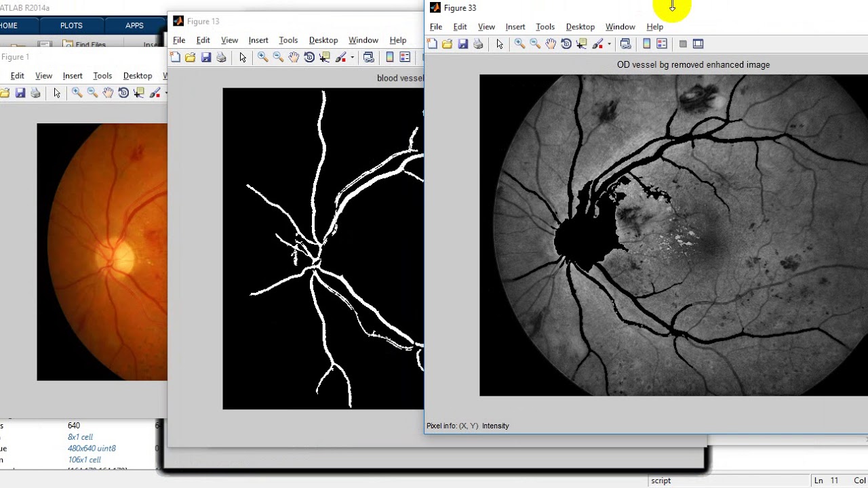The height and width of the screenshot is (488, 868).
Task: Insert Legend in Figure 33
Action: pyautogui.click(x=662, y=44)
